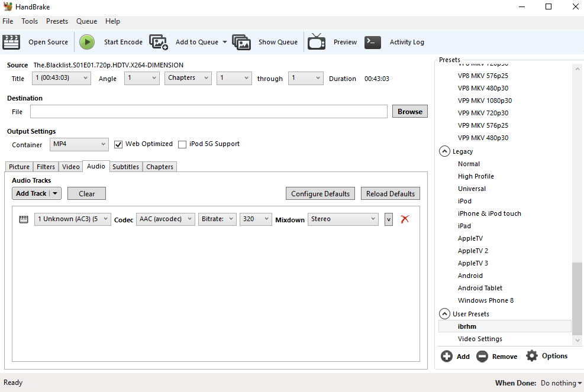Viewport: 584px width, 392px height.
Task: Delete audio track with red X icon
Action: point(405,219)
